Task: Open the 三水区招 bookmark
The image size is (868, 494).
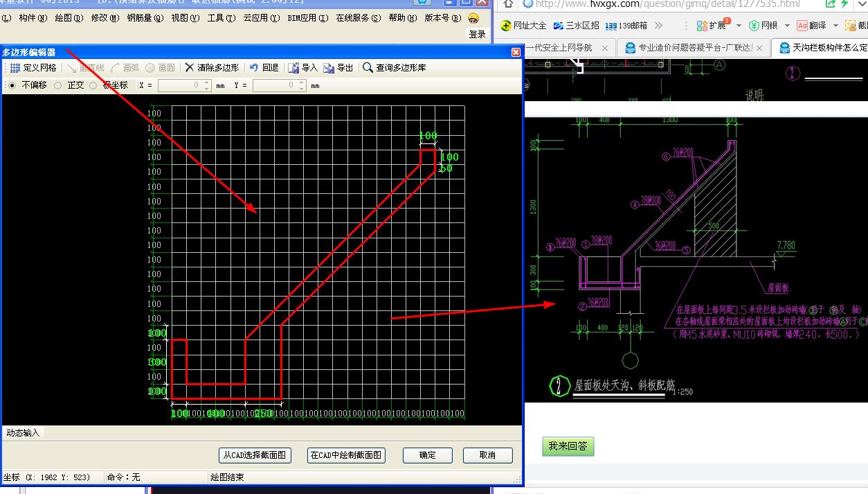Action: coord(577,26)
